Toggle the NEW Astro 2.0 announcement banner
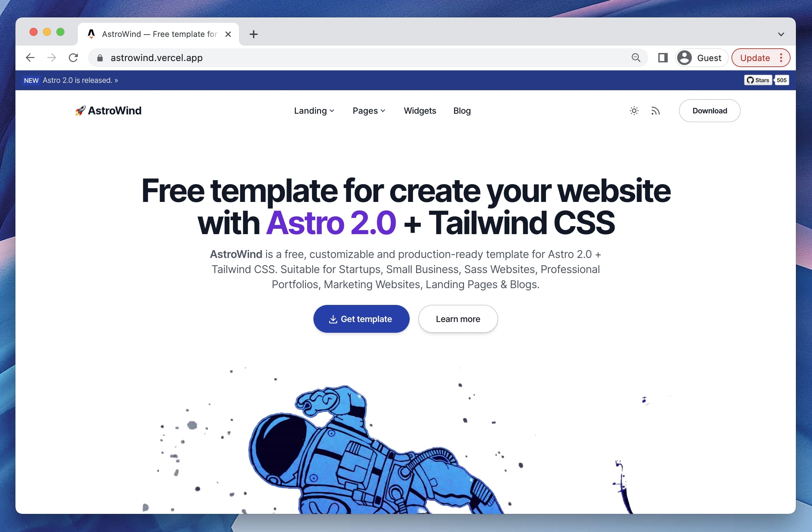This screenshot has height=532, width=812. (x=82, y=80)
